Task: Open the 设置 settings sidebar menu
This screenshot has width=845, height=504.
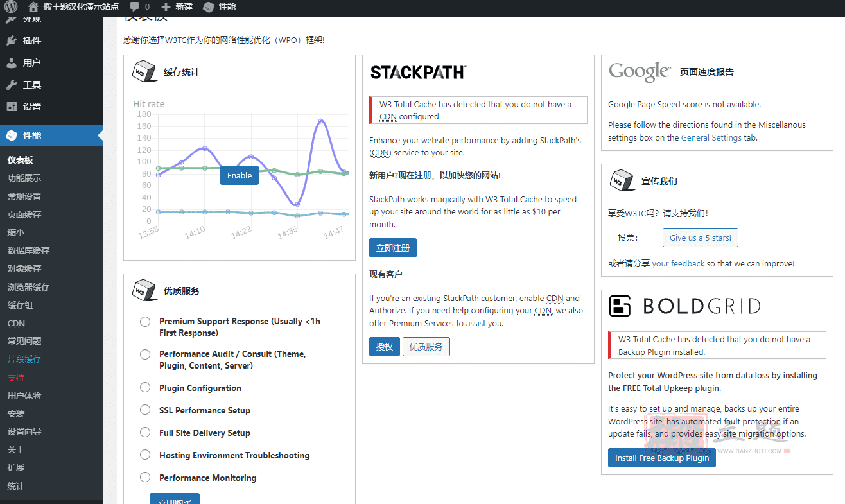Action: (51, 107)
